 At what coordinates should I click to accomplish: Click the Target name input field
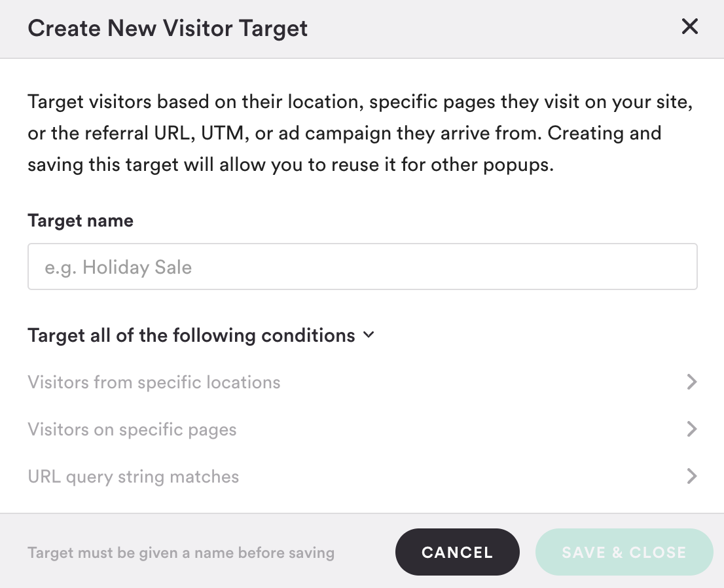[x=363, y=266]
